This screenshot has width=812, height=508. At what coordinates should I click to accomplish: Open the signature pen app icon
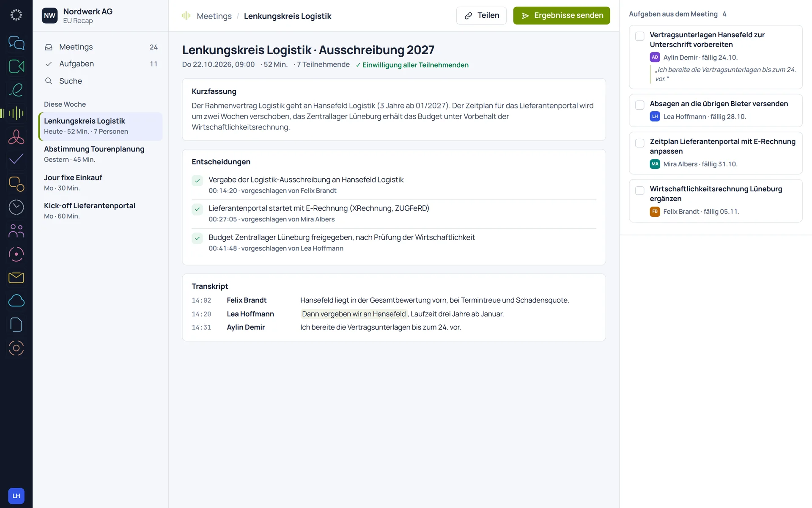click(x=16, y=90)
